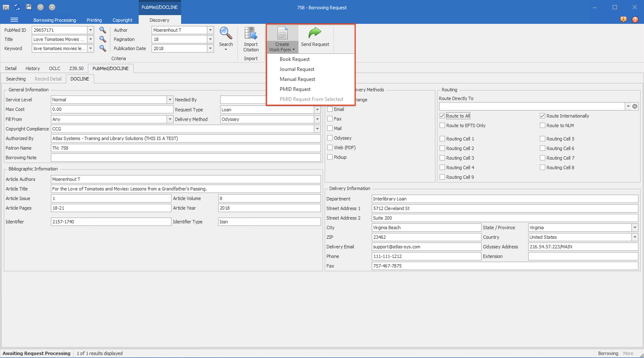Viewport: 644px width, 358px height.
Task: Choose PMID Request menu entry
Action: (295, 89)
